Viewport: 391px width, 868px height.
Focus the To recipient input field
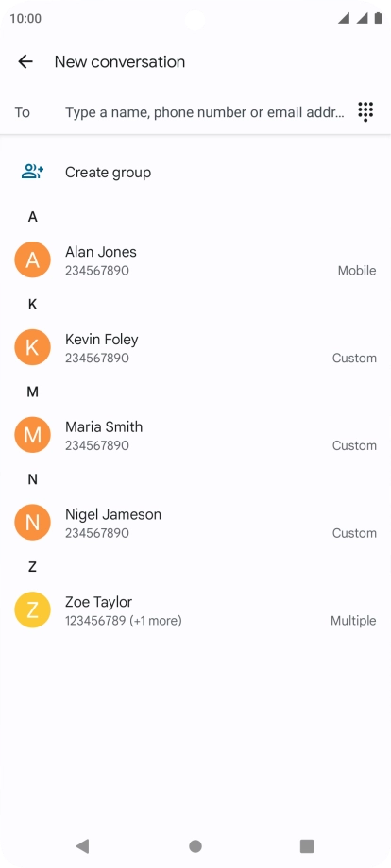(x=205, y=112)
